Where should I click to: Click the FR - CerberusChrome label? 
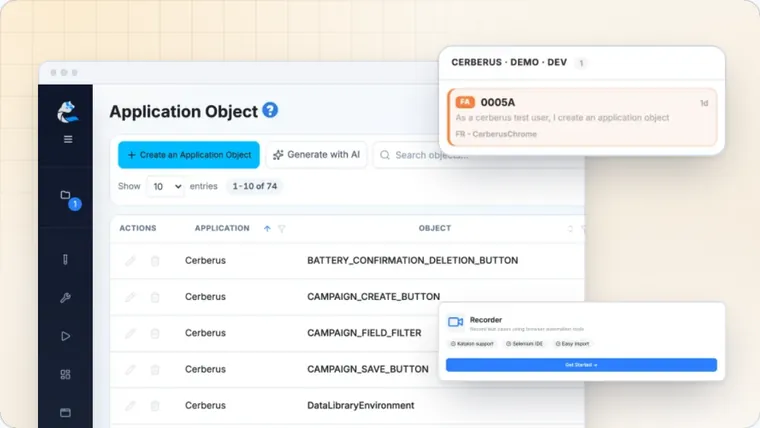point(496,134)
